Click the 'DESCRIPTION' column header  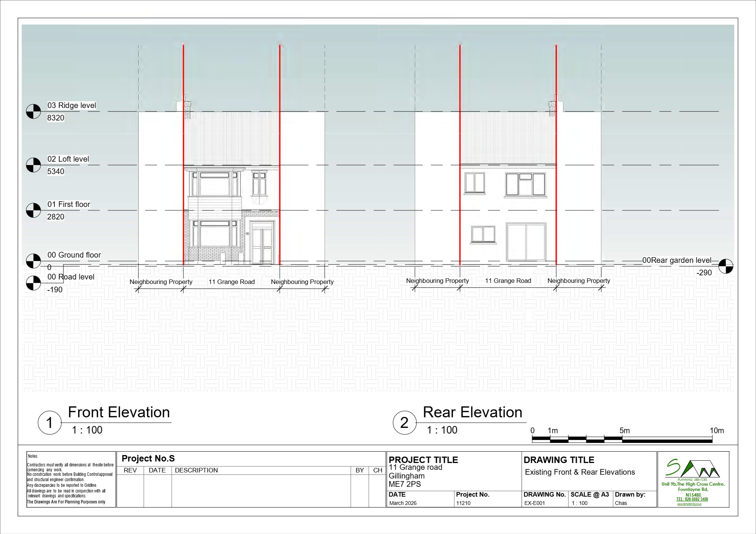pyautogui.click(x=196, y=470)
